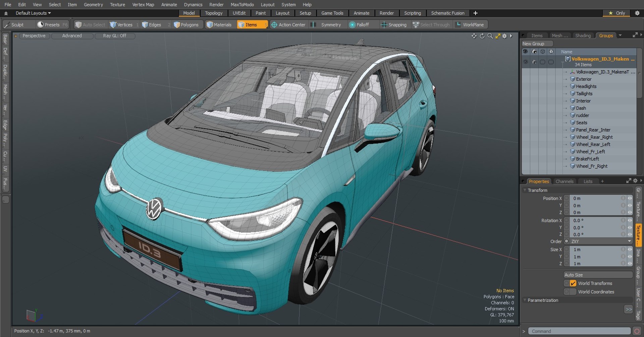Open the viewport settings gear

coord(504,36)
